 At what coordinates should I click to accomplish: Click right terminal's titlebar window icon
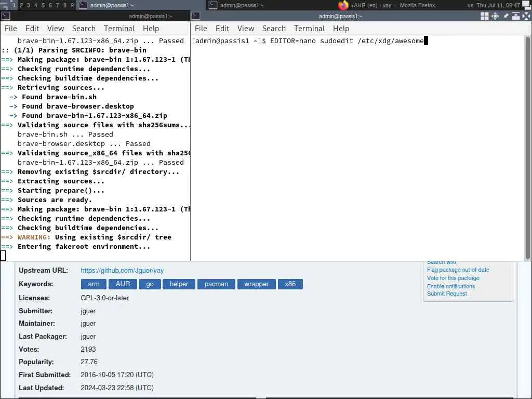tap(196, 16)
